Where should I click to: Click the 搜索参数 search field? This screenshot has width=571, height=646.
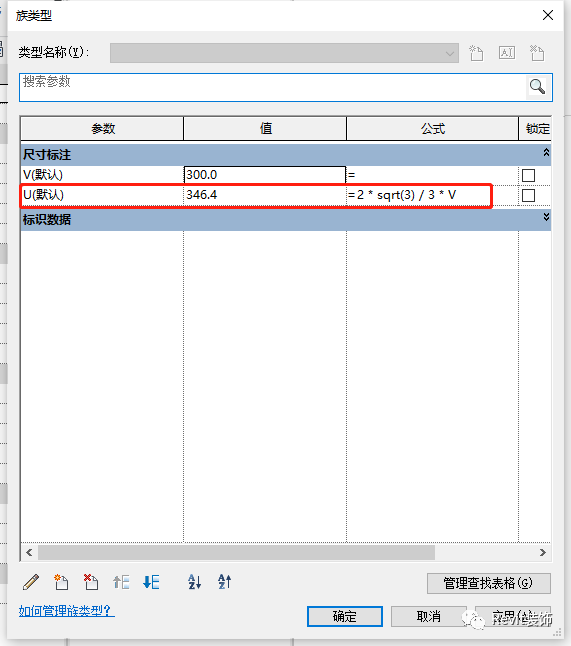pos(272,87)
